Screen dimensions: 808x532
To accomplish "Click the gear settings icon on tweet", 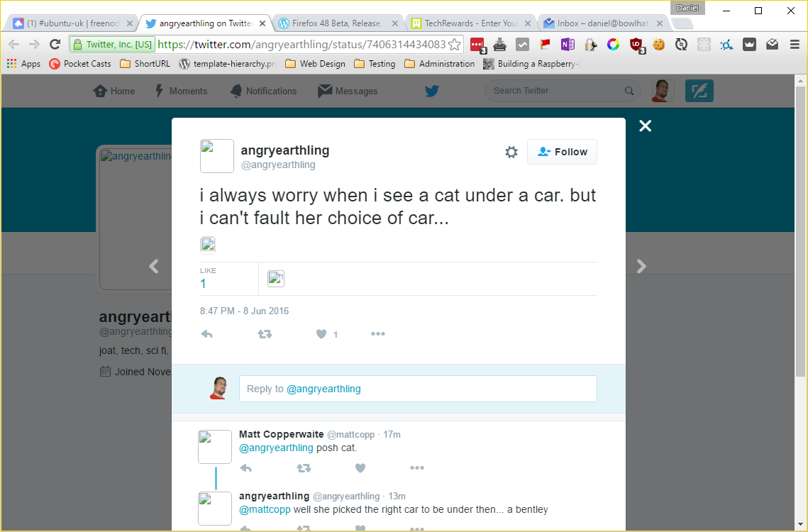I will tap(511, 152).
